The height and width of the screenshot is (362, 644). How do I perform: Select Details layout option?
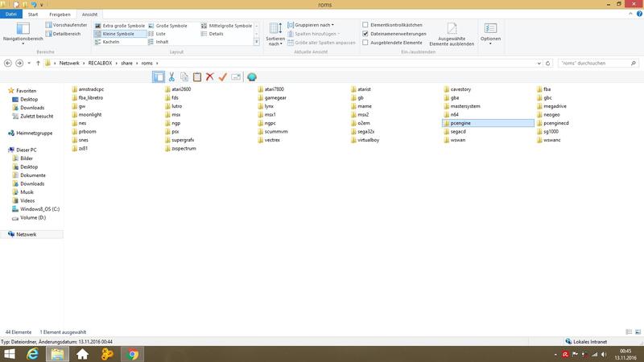point(213,34)
